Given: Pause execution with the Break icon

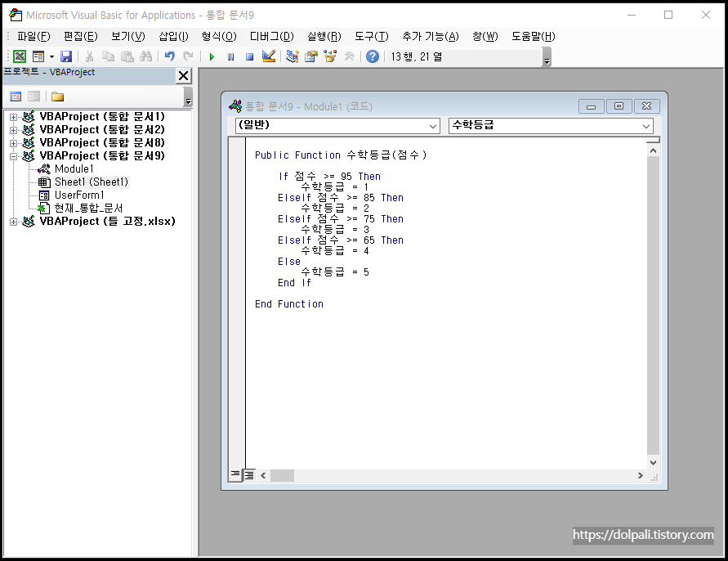Looking at the screenshot, I should (x=230, y=56).
